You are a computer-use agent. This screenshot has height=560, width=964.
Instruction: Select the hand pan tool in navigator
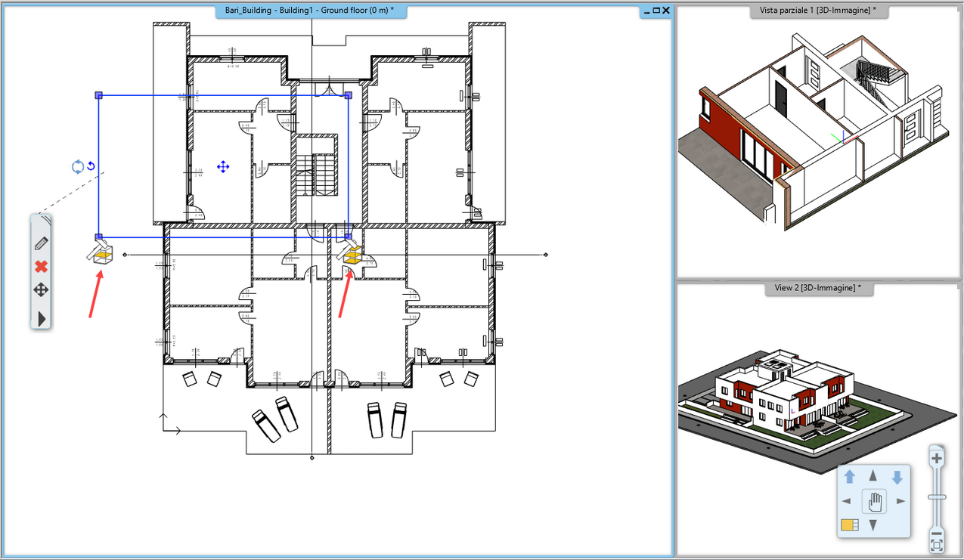[873, 500]
